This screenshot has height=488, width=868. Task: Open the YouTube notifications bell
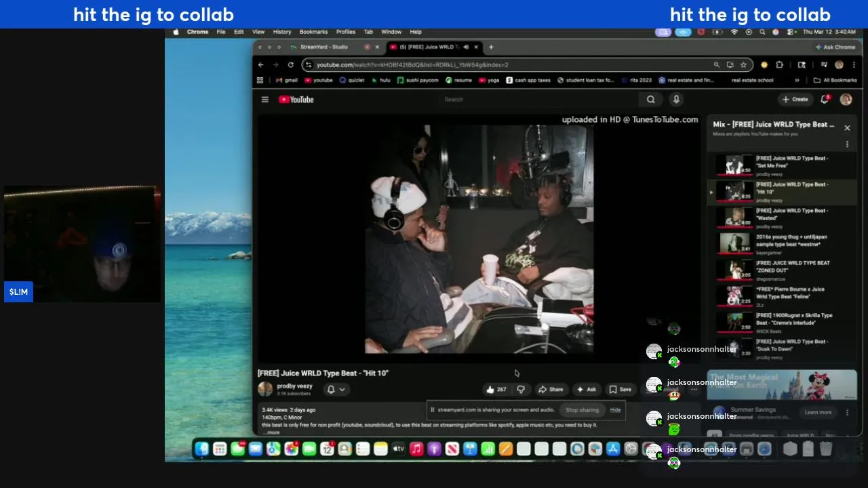pos(825,100)
